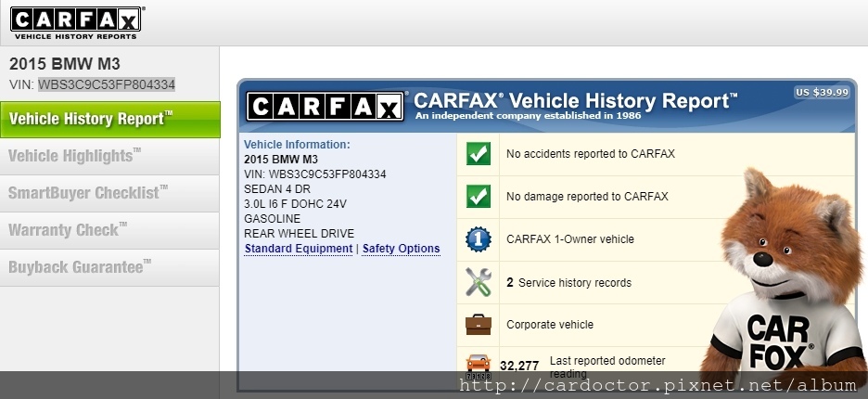This screenshot has height=399, width=868.
Task: Click the Car Fox mascot image
Action: [784, 277]
